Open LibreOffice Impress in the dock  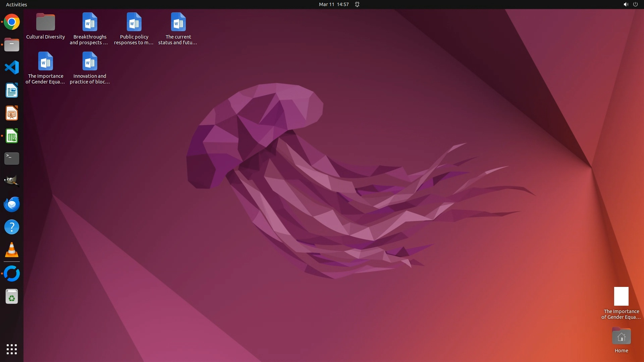coord(12,113)
